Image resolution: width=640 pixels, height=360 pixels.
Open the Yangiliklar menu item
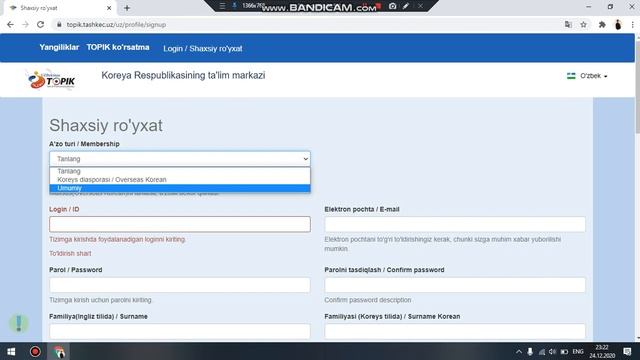(x=59, y=47)
